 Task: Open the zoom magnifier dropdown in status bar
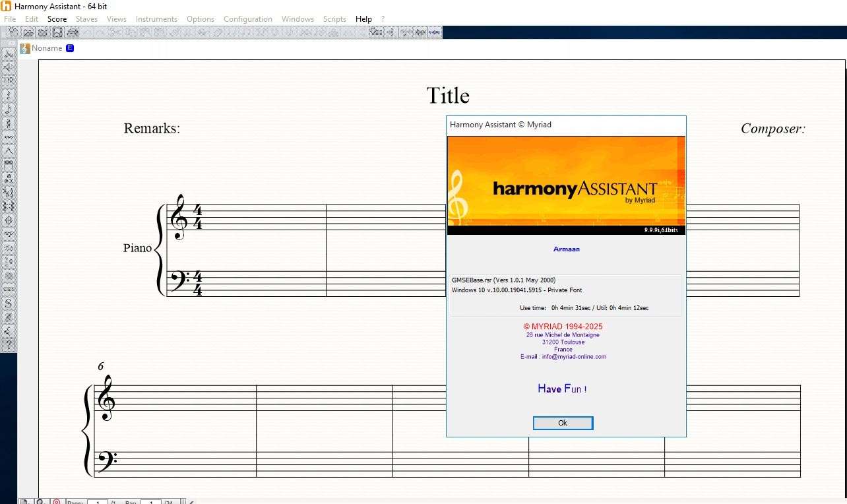(40, 502)
